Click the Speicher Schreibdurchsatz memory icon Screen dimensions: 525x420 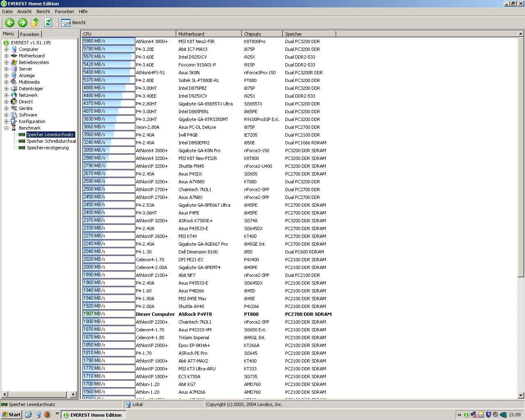[x=22, y=141]
